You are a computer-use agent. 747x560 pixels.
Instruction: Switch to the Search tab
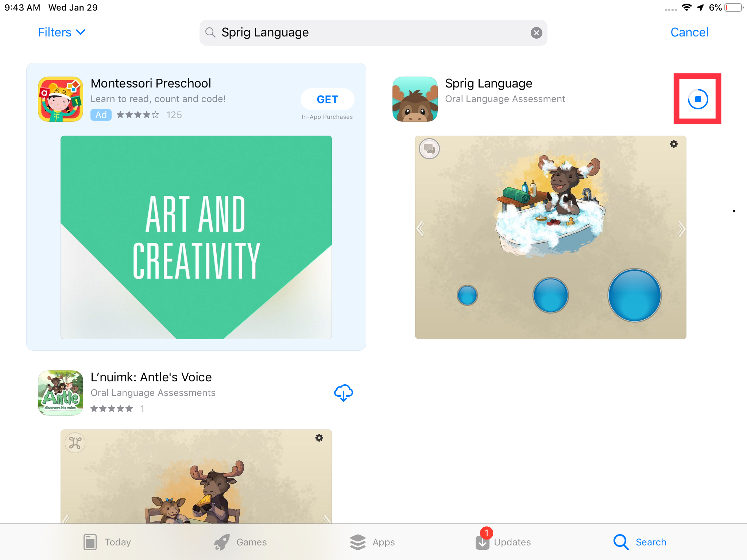click(640, 542)
